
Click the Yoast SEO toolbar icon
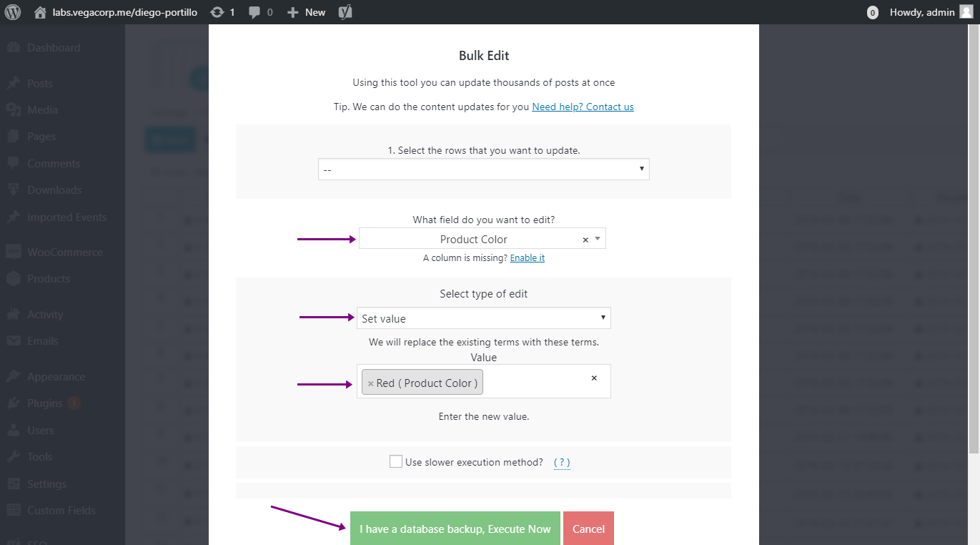(345, 12)
